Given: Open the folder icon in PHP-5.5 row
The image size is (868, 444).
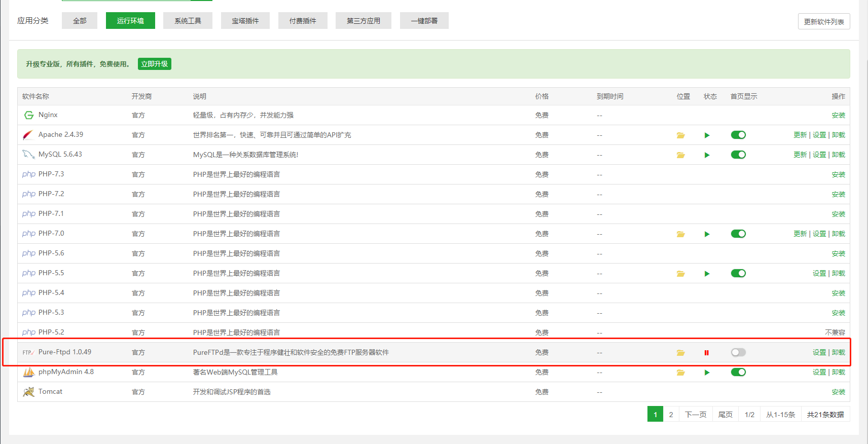Looking at the screenshot, I should pos(680,274).
